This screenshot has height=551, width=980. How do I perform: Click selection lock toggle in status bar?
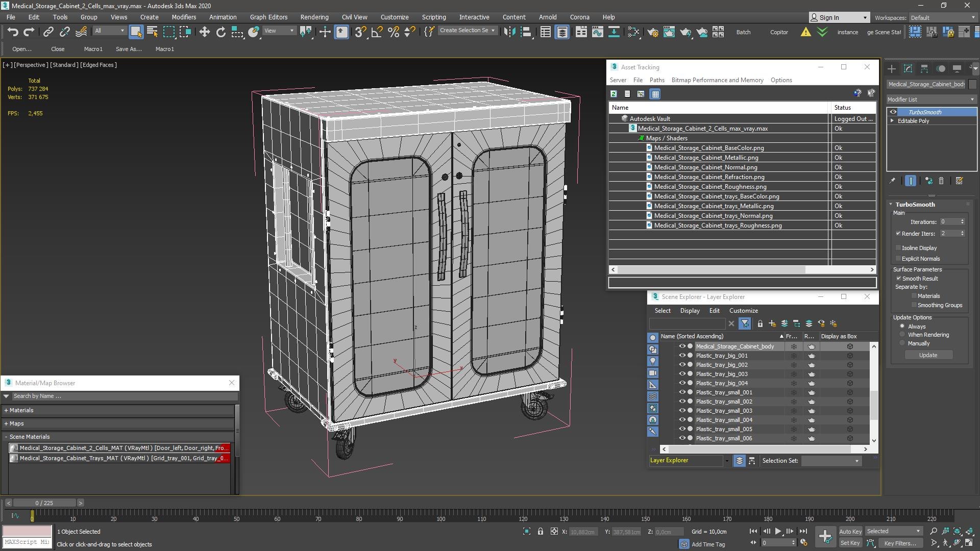coord(541,532)
